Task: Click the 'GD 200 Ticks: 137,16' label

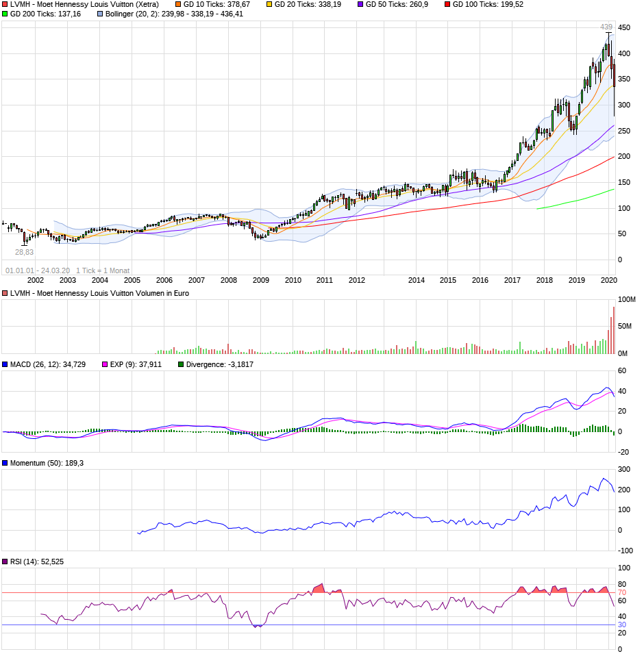Action: pyautogui.click(x=46, y=14)
